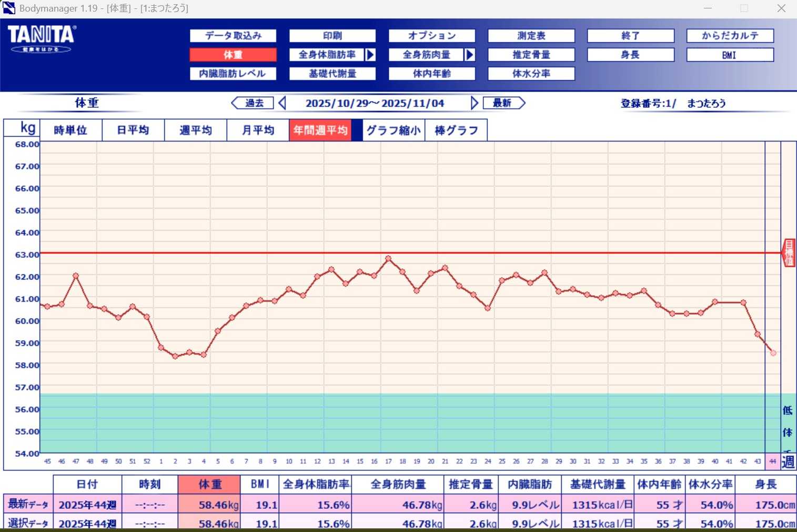
Task: Jump to 最新 data
Action: click(503, 103)
